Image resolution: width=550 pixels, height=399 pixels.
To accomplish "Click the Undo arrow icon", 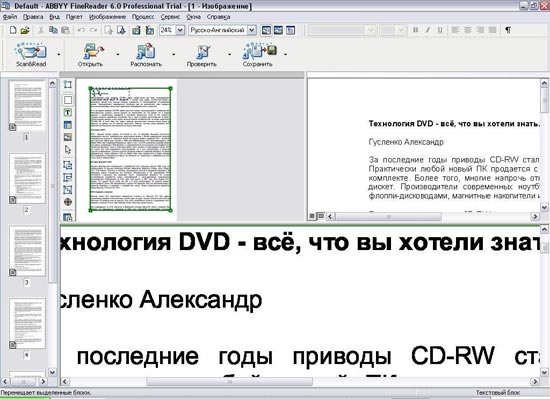I will pos(81,30).
